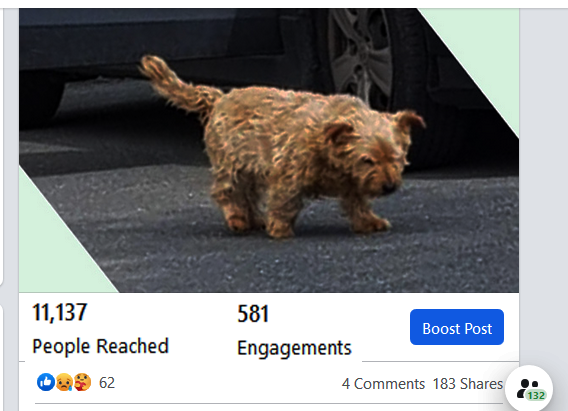Open the list of 62 reactions
The width and height of the screenshot is (568, 411).
[107, 383]
